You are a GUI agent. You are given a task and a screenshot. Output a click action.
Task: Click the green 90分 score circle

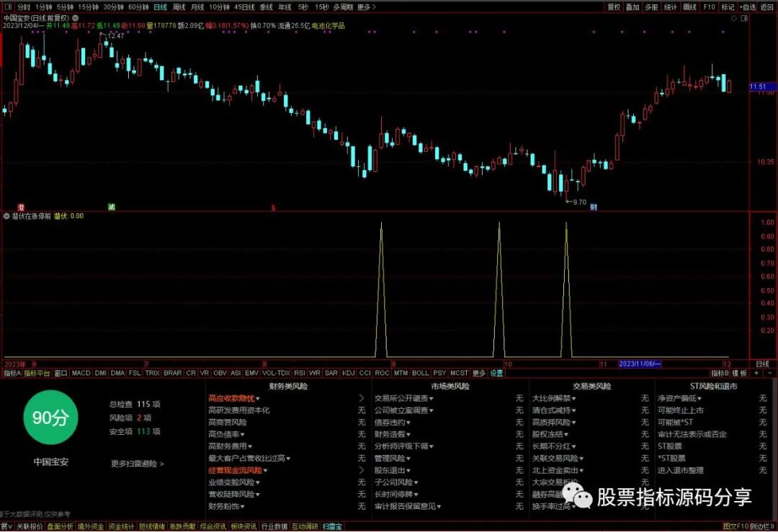click(50, 417)
